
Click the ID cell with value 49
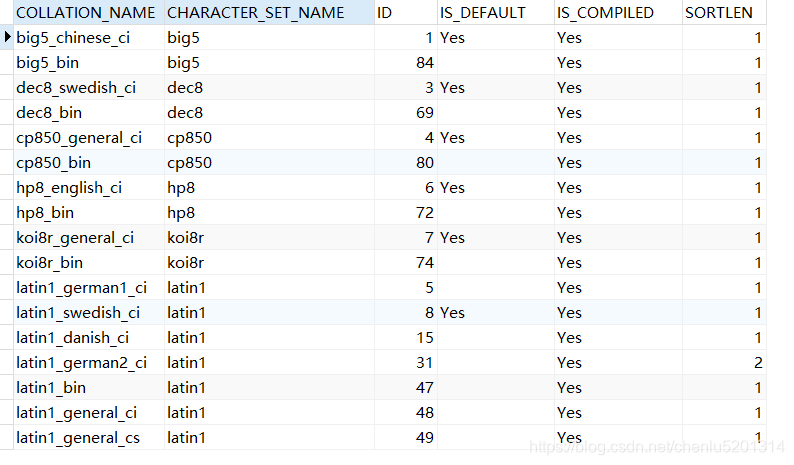click(406, 437)
